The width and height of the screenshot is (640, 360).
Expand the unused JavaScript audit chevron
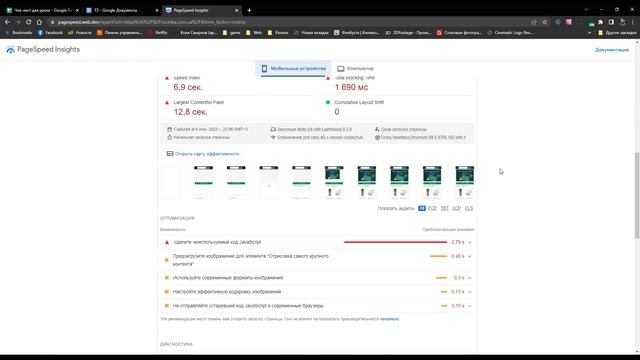click(x=469, y=242)
